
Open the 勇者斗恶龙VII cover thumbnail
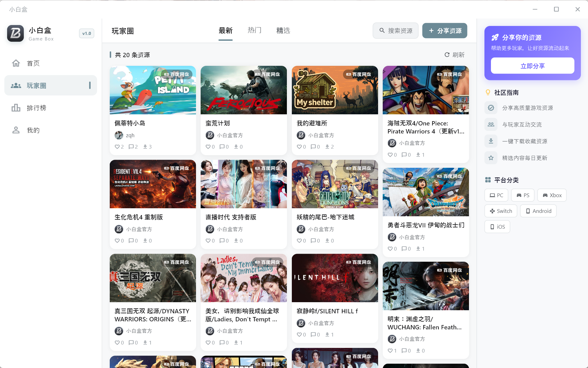point(426,192)
